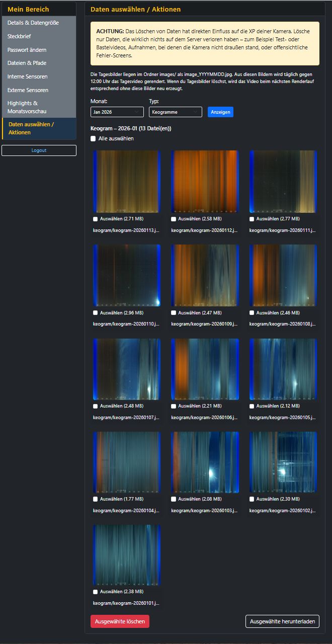Open the Steckbrief sidebar item
This screenshot has height=644, width=332.
[x=39, y=36]
